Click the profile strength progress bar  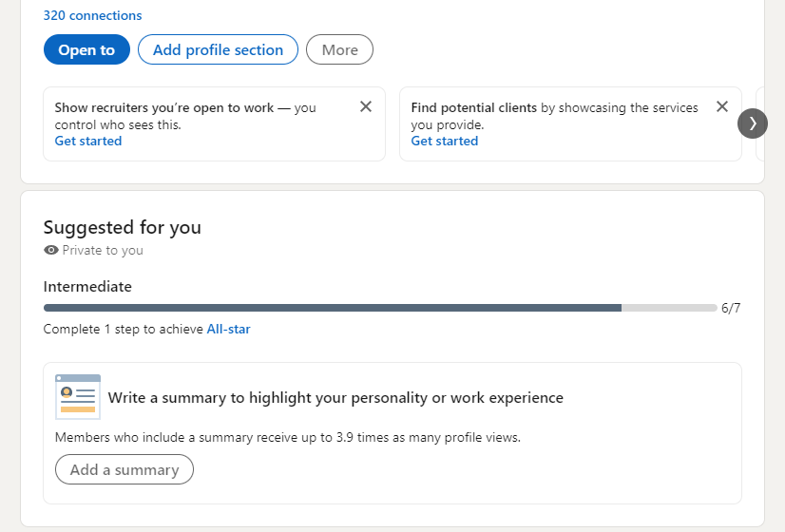[380, 308]
